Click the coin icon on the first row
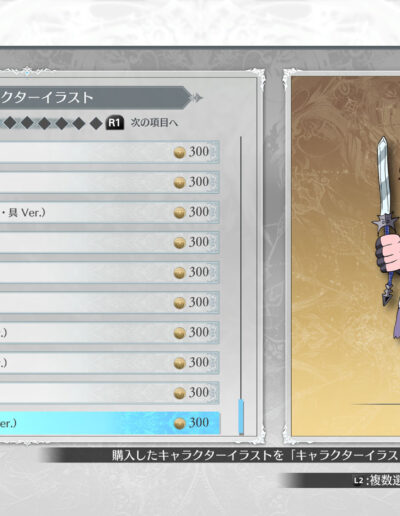The image size is (400, 516). [179, 153]
